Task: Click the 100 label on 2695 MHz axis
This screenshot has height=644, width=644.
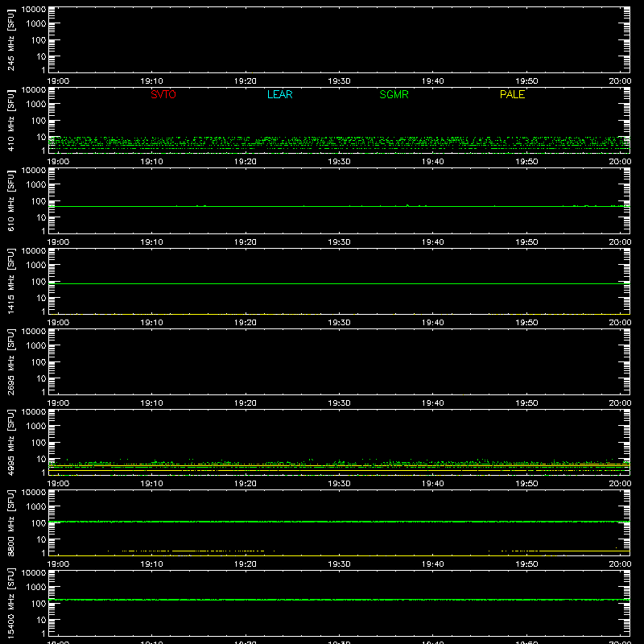Action: 39,361
